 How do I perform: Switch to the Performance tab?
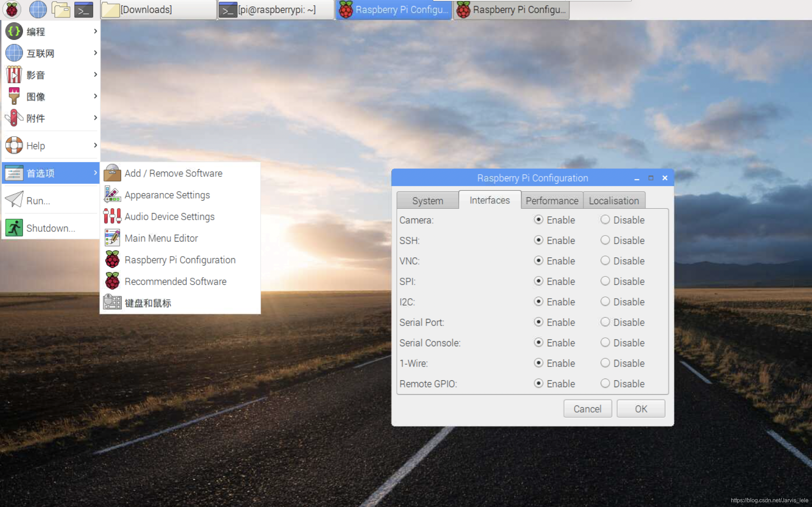(552, 200)
